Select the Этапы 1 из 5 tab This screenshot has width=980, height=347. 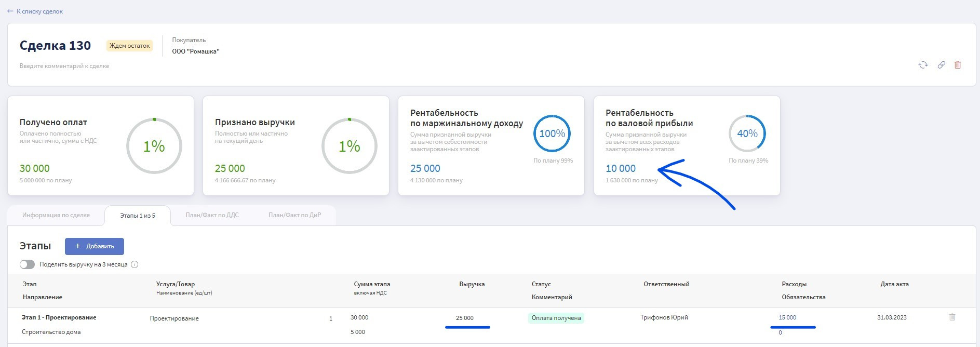click(138, 216)
